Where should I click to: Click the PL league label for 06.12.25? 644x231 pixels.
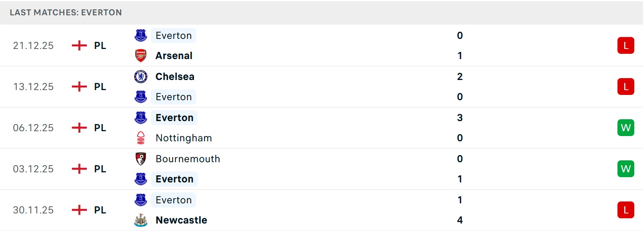[100, 128]
